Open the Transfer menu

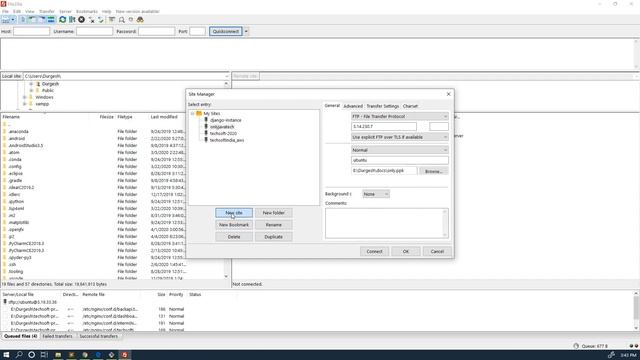tap(47, 11)
